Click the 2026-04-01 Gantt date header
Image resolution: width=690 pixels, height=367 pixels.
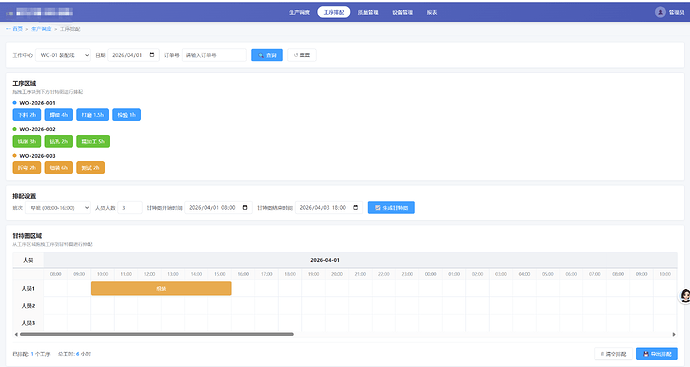pyautogui.click(x=325, y=260)
